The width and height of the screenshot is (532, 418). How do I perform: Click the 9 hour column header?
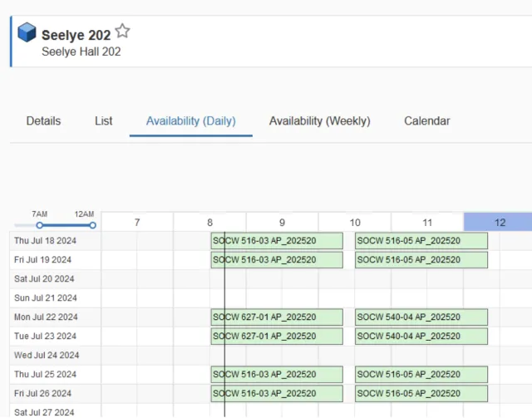pos(282,223)
